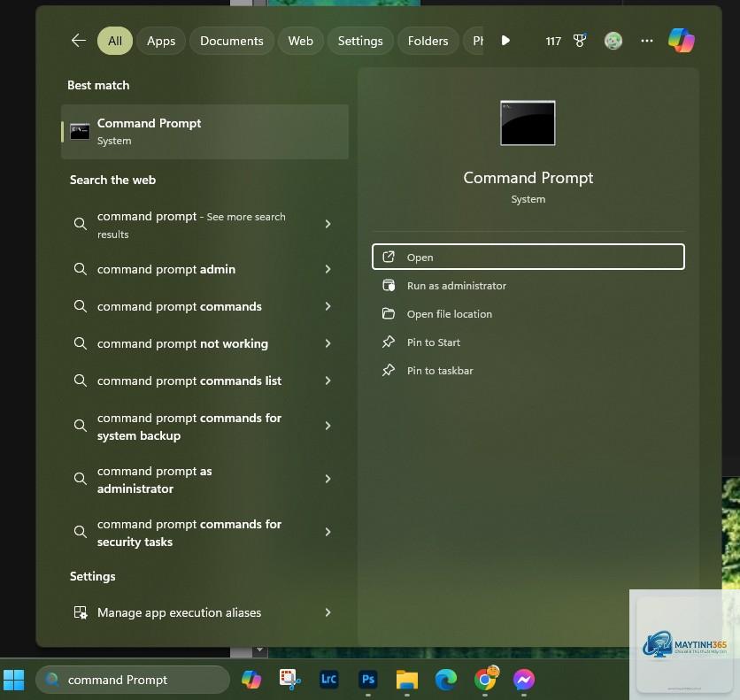Expand the 'See more search results' chevron
The image size is (740, 700).
tap(328, 224)
